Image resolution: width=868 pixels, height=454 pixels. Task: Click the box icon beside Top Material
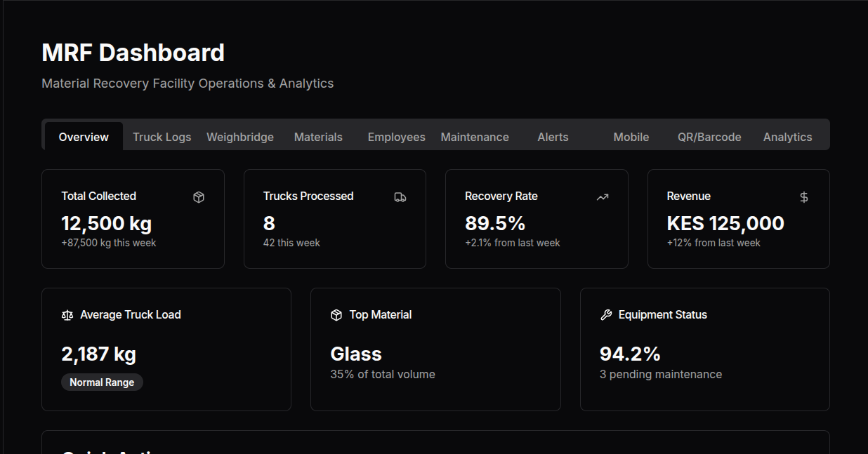coord(336,315)
